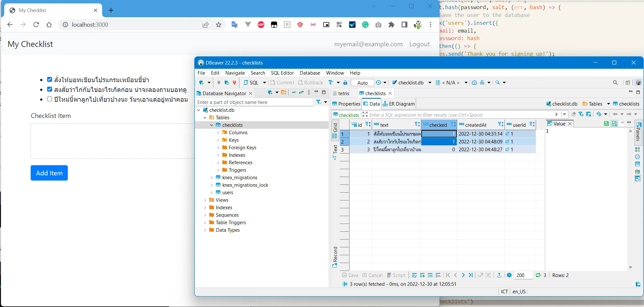Toggle the Record view mode
This screenshot has height=307, width=644.
coord(335,257)
